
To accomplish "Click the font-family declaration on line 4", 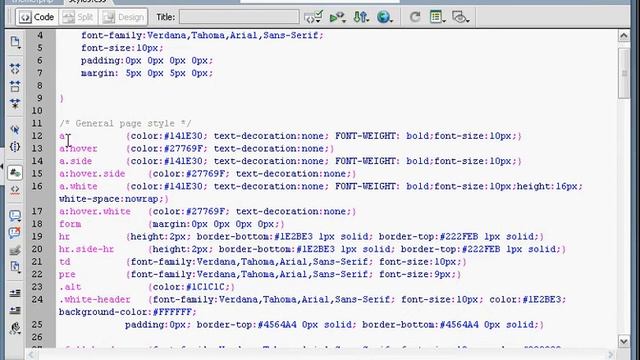I will pyautogui.click(x=202, y=36).
